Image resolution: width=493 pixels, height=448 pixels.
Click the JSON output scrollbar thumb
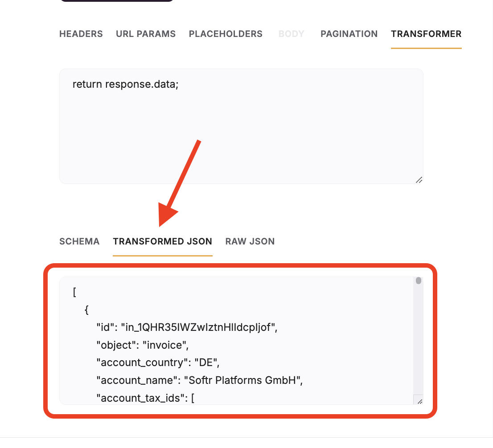click(417, 281)
